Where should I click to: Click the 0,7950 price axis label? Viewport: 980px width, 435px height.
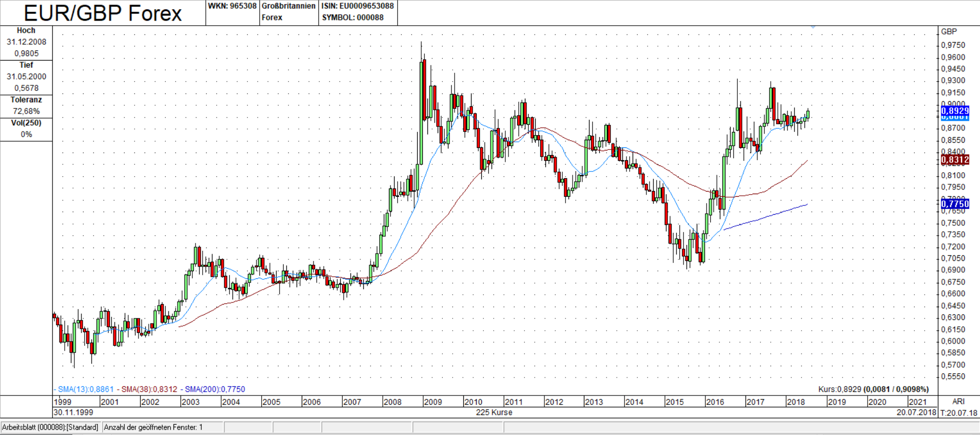(953, 187)
